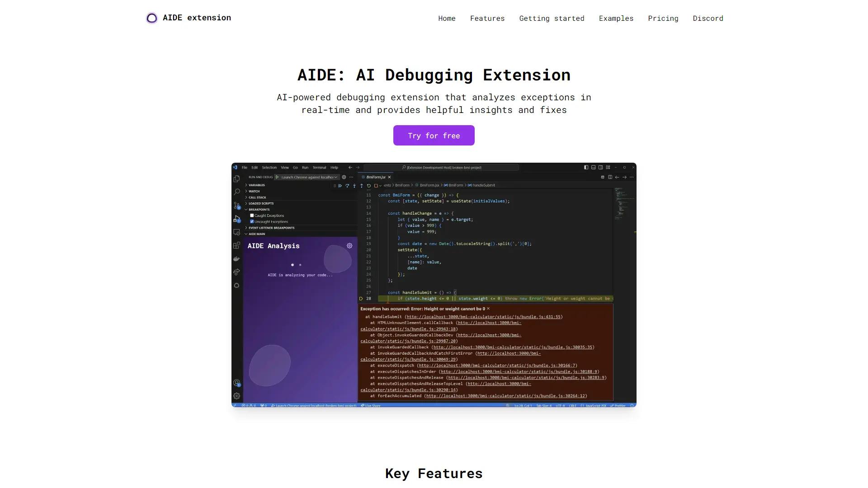The height and width of the screenshot is (488, 868).
Task: Close the BmiForm.jsx tab
Action: [x=389, y=177]
